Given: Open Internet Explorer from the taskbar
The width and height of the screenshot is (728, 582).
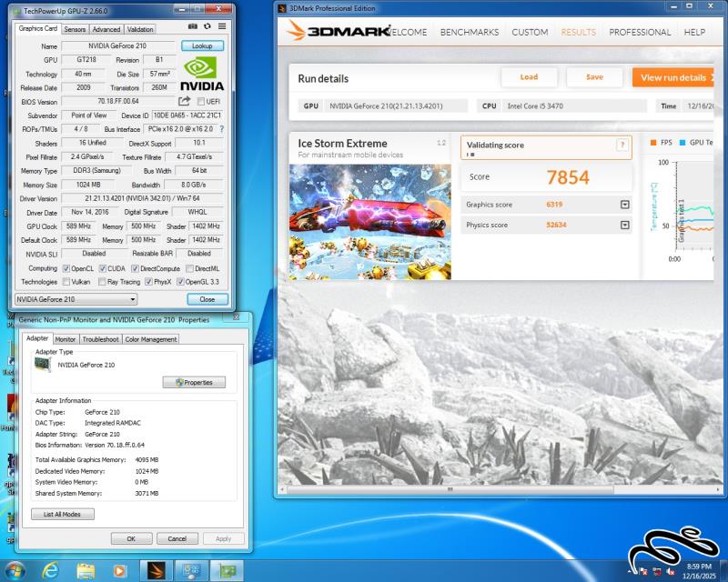Looking at the screenshot, I should click(x=51, y=570).
